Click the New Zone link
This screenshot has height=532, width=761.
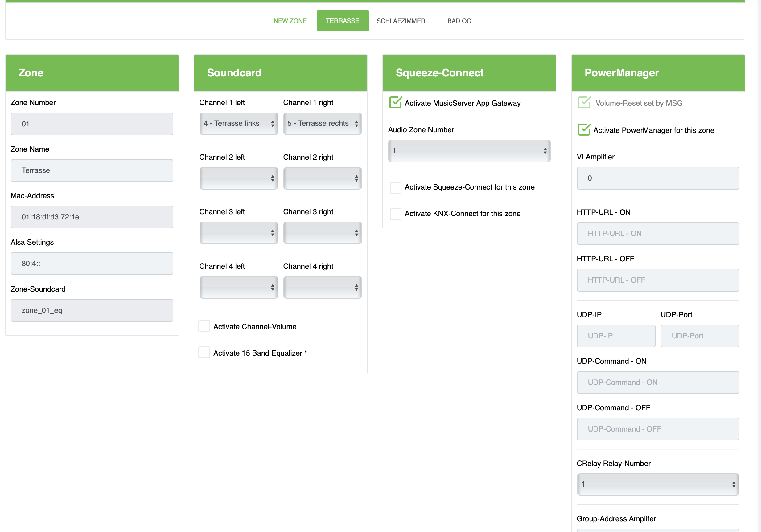(x=290, y=21)
